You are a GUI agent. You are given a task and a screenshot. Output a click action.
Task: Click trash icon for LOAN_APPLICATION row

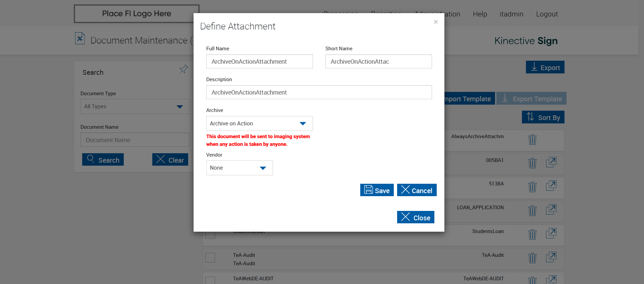[532, 211]
